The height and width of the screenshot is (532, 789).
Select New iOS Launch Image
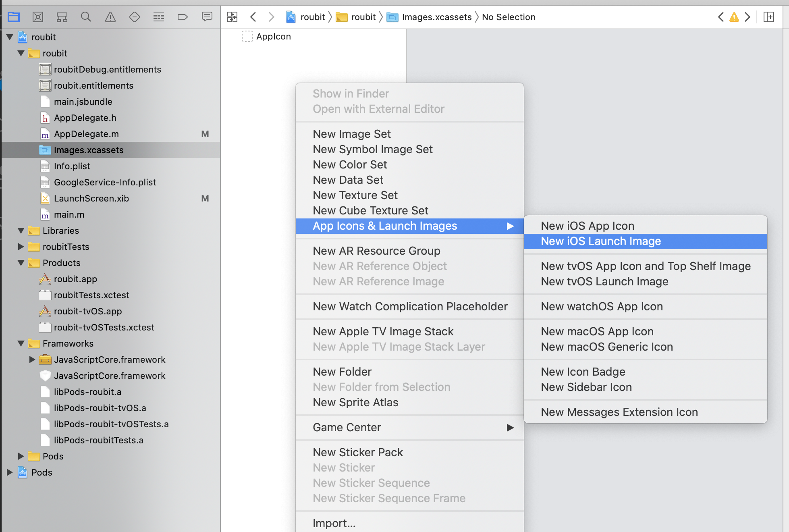click(x=600, y=241)
